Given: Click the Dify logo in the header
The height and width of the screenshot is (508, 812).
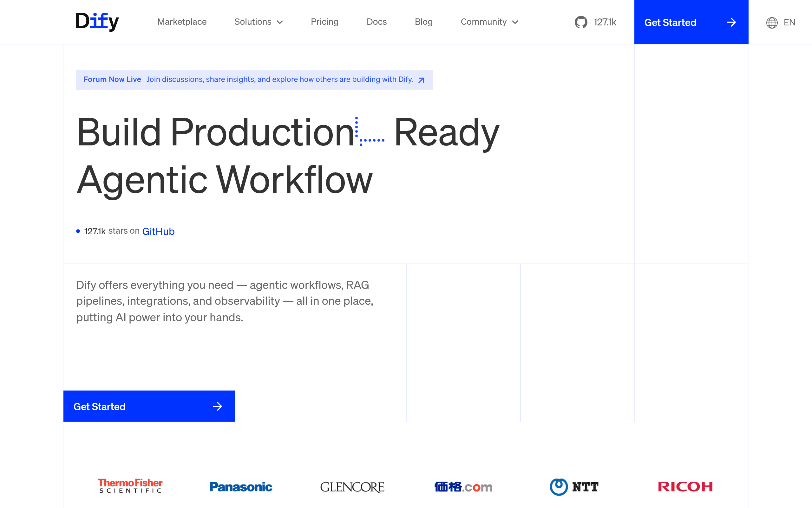Looking at the screenshot, I should [x=97, y=22].
